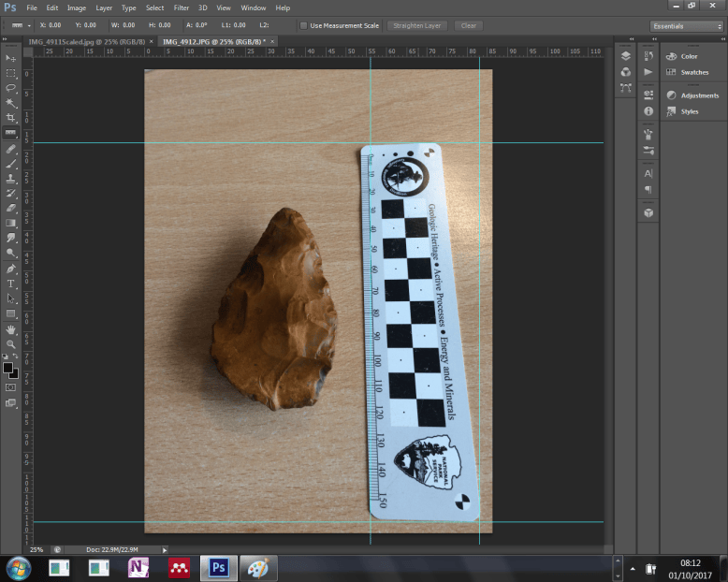Swap foreground and background colors

15,356
